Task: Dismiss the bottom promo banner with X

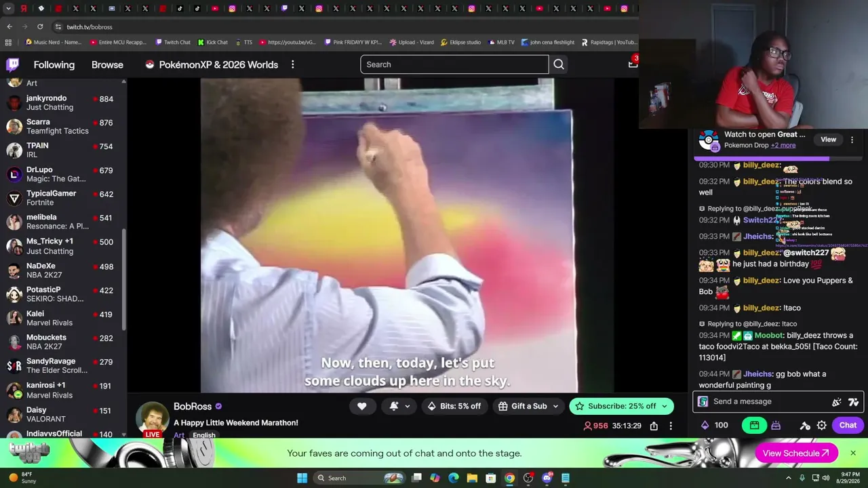Action: pos(853,453)
